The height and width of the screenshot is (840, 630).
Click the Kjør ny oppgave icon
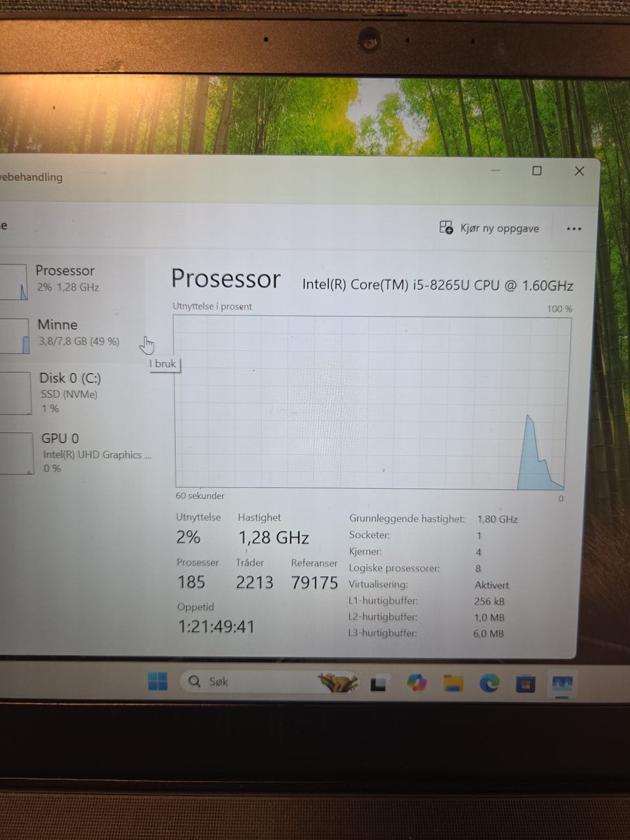click(x=446, y=228)
